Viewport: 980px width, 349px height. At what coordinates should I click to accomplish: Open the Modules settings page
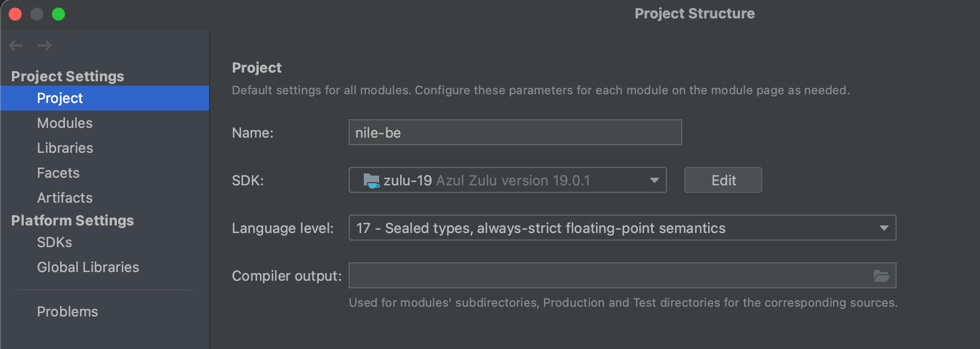click(65, 123)
